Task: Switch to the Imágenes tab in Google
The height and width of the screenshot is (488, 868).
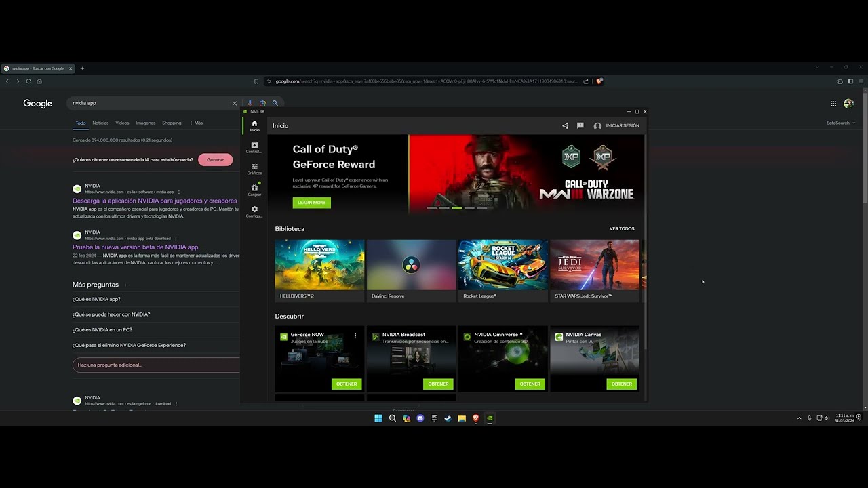Action: pyautogui.click(x=146, y=123)
